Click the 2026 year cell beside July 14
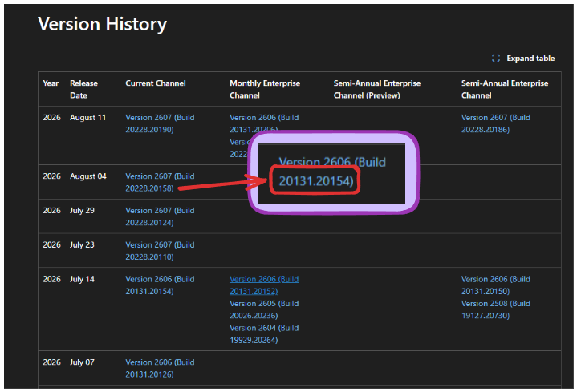The width and height of the screenshot is (577, 392). tap(51, 279)
